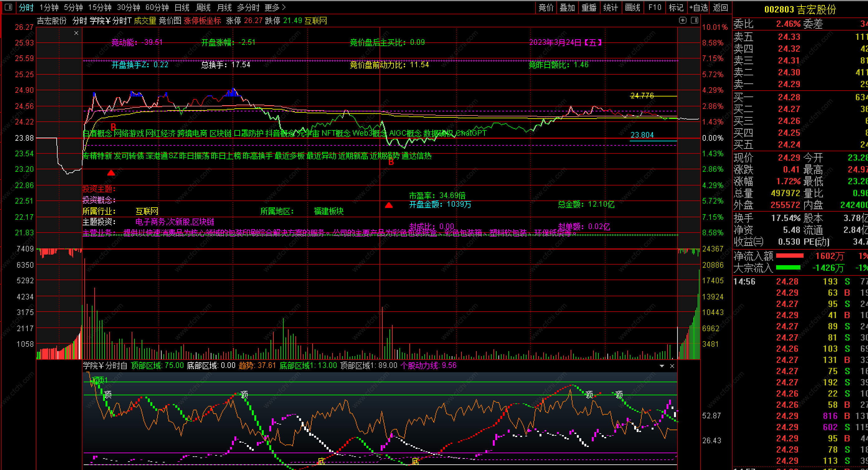Add stock via +自选 button
Screen dimensions: 868x470
coord(698,7)
